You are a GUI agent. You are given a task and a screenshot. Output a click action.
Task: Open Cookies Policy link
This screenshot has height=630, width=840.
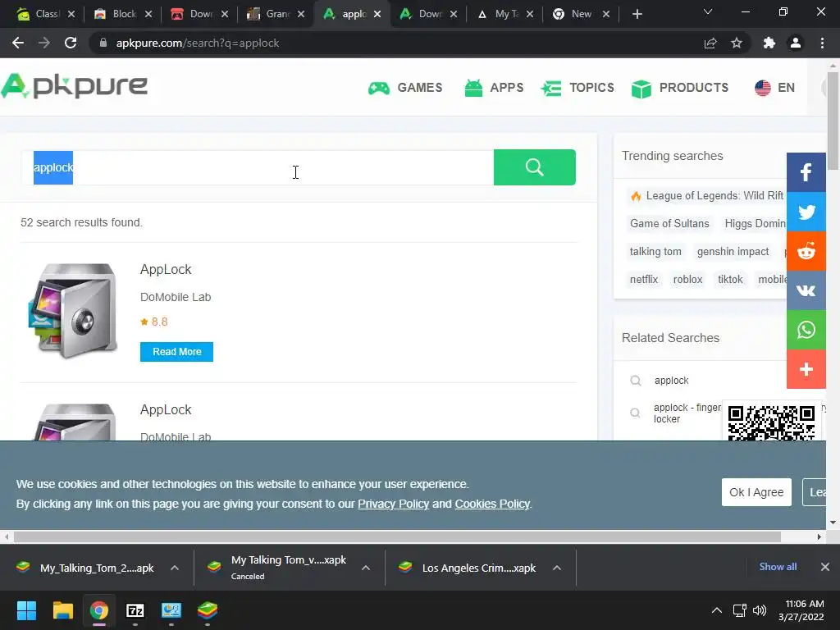click(492, 504)
